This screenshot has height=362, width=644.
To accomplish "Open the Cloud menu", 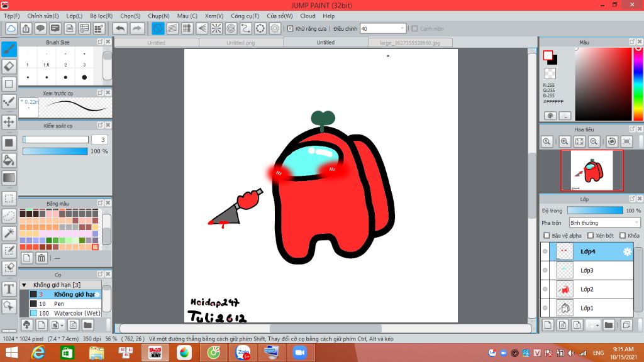I will coord(308,16).
